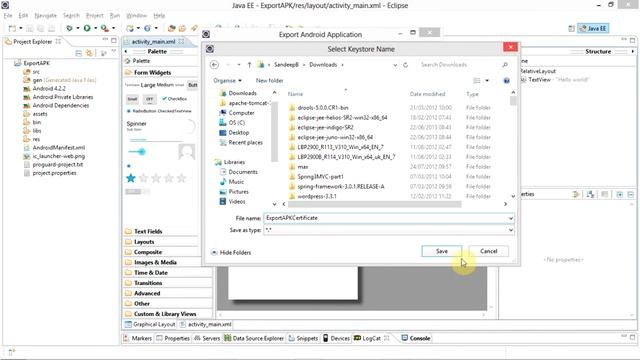Click New folder in file dialog
Viewport: 640px width, 360px height.
tap(269, 80)
